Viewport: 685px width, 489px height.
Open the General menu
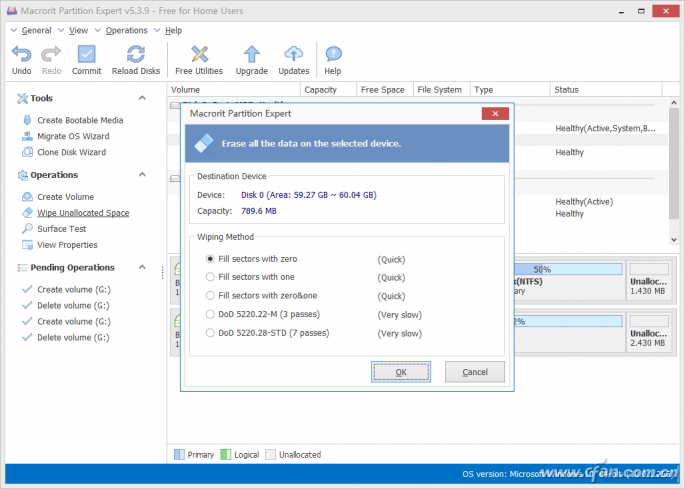[x=36, y=30]
